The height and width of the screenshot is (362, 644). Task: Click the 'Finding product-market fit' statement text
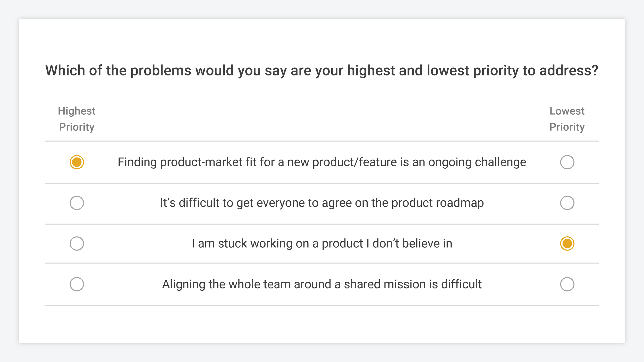tap(322, 162)
